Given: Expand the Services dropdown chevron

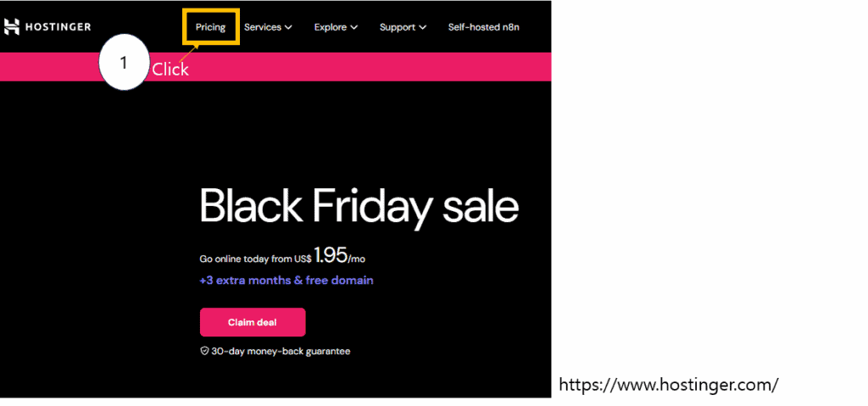Looking at the screenshot, I should pos(288,27).
